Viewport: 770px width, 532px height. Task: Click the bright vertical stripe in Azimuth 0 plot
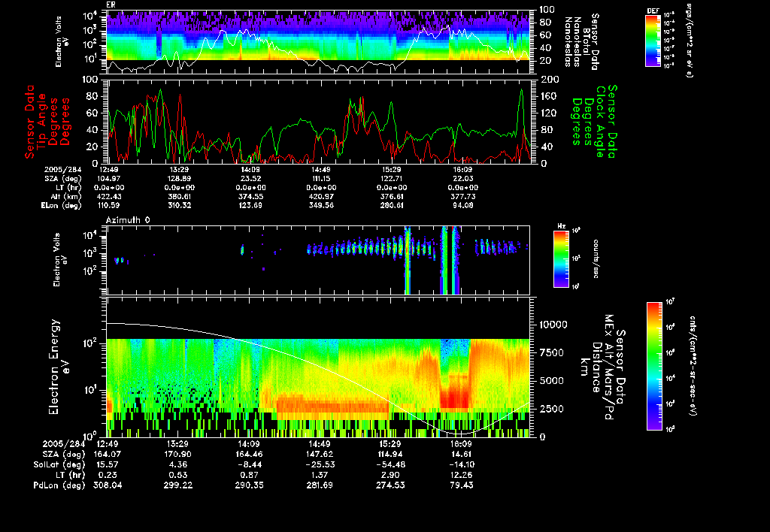pyautogui.click(x=407, y=260)
